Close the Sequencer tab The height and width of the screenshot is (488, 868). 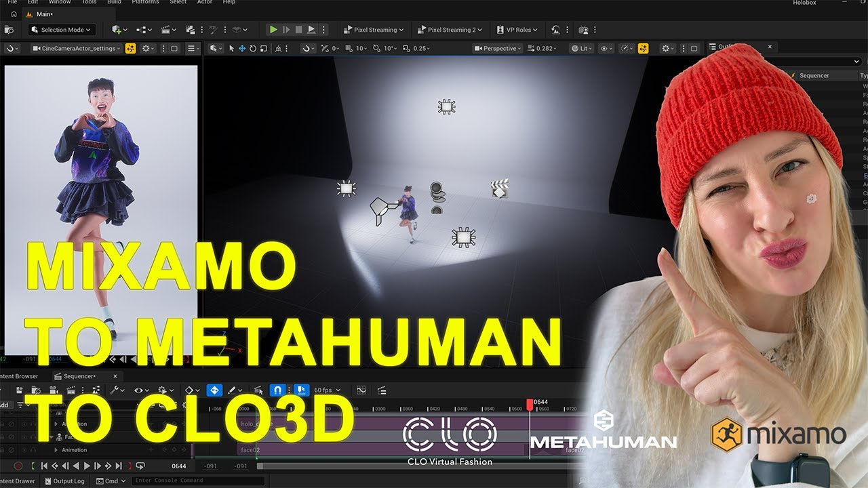(x=115, y=376)
